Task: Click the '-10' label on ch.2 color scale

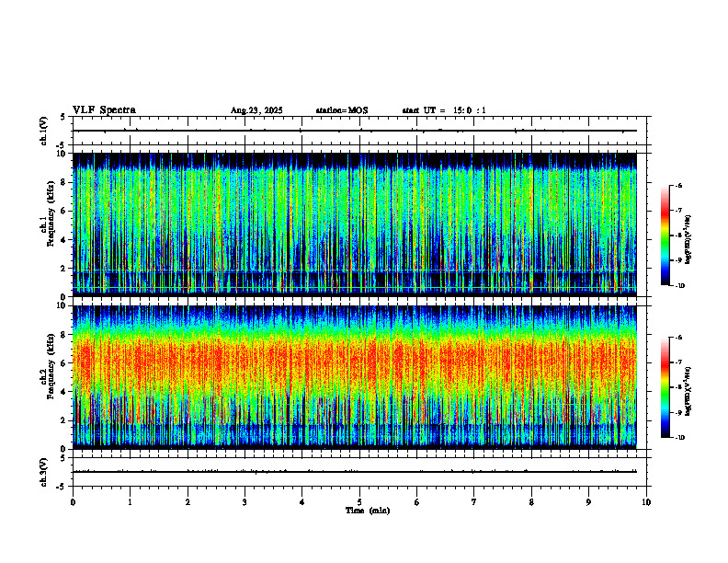Action: click(680, 437)
